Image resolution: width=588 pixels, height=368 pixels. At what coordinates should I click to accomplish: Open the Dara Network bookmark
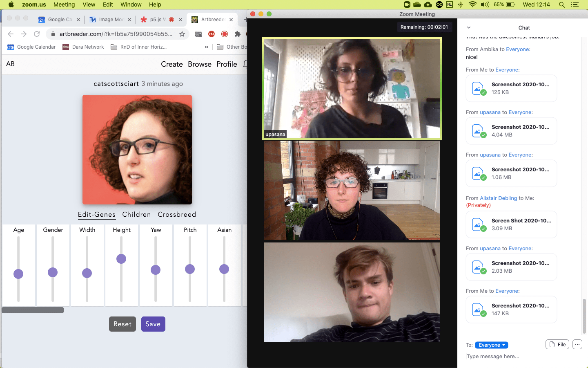tap(83, 47)
